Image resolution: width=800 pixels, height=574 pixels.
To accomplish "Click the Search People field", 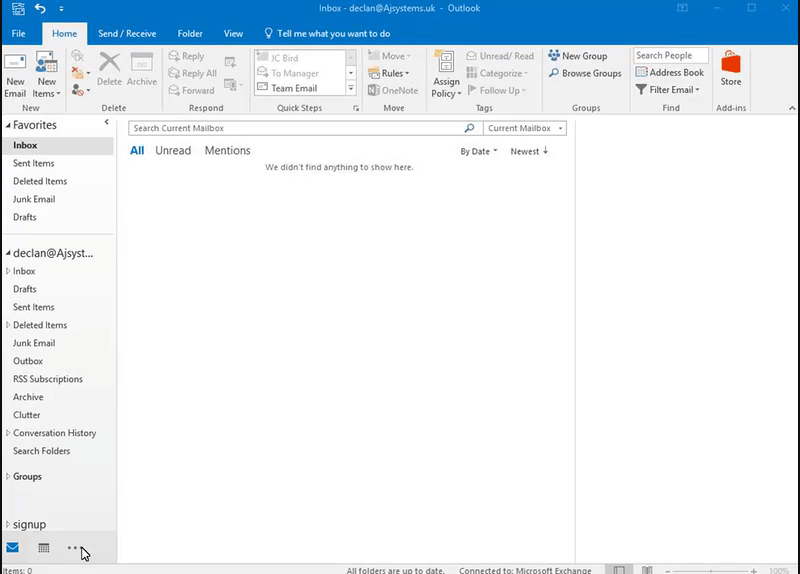I will [x=671, y=55].
